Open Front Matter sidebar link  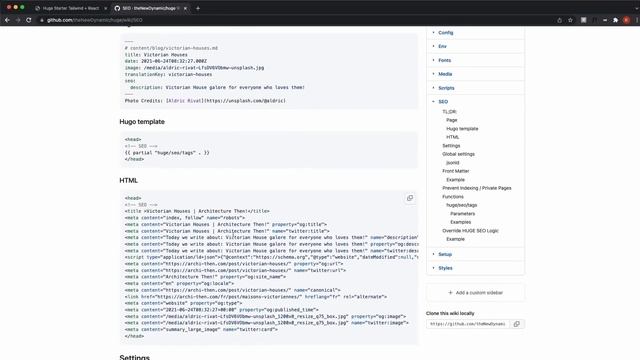456,171
